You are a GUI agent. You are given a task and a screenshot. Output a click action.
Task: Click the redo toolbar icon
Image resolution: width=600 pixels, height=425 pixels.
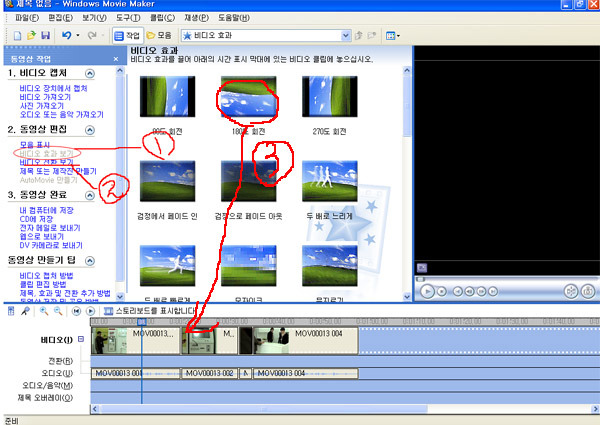(x=92, y=36)
